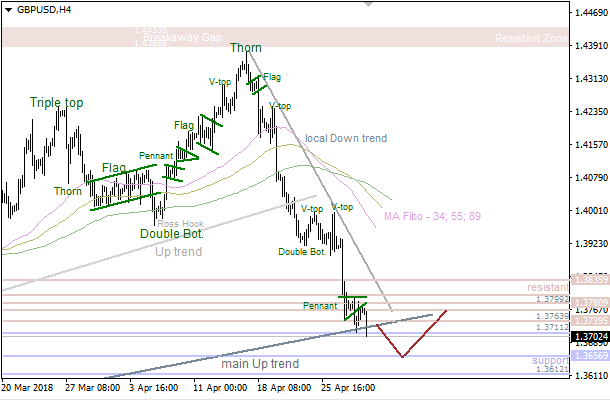Select the resistant level label on right

[x=546, y=288]
